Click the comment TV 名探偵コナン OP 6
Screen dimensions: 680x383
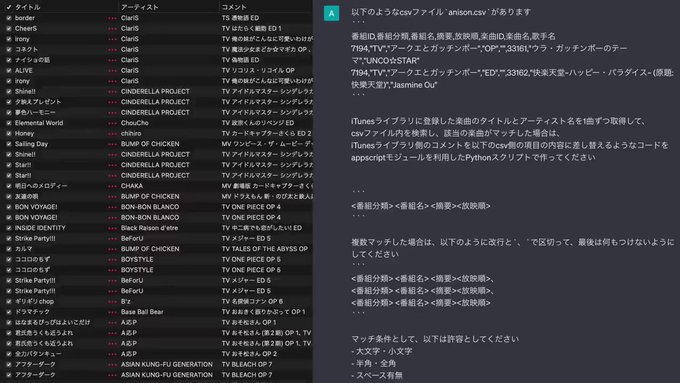pos(252,302)
